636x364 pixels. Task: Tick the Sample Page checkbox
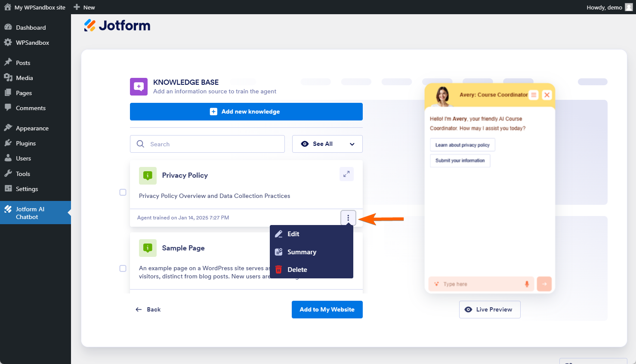123,268
